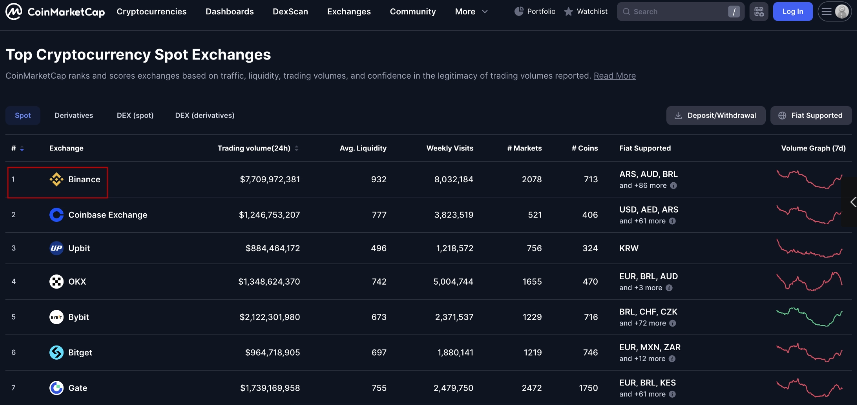
Task: Click the # Markets column header
Action: 525,148
